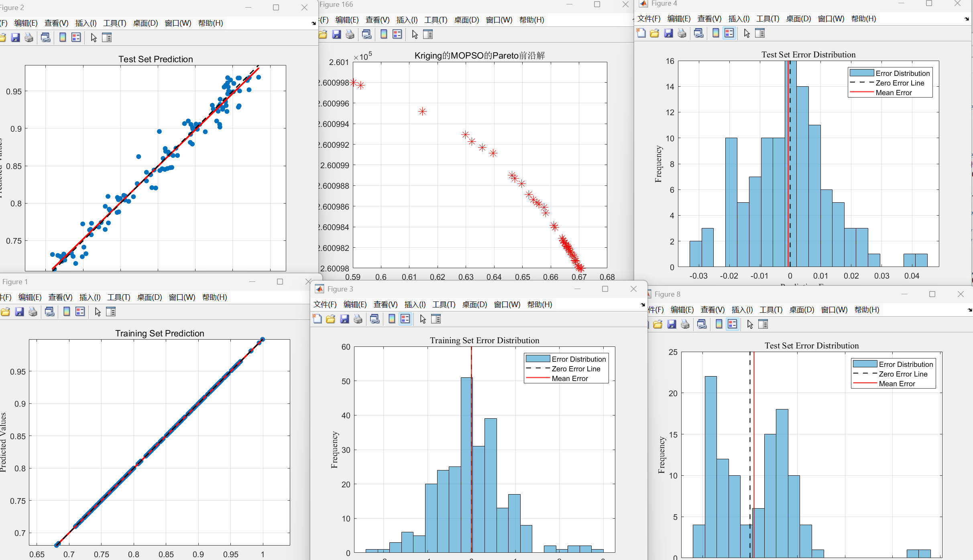Toggle Insert Colorbar in Figure 8 toolbar
The width and height of the screenshot is (973, 560).
click(x=719, y=324)
